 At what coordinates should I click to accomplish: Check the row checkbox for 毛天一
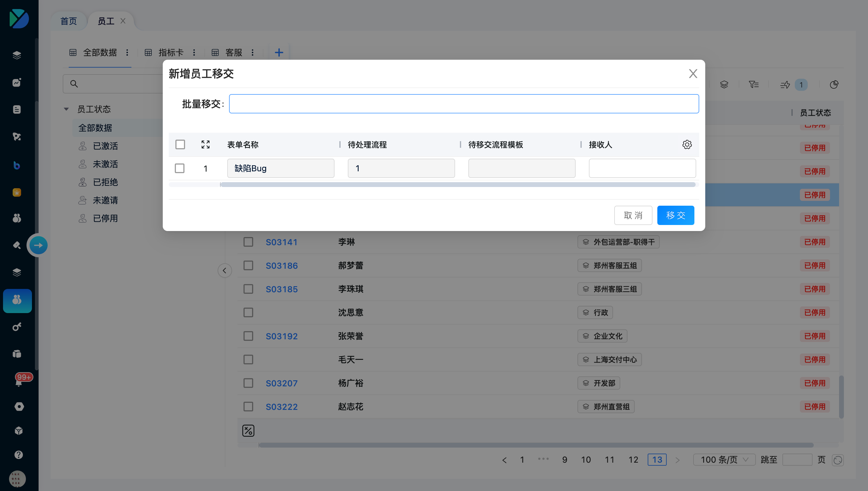(x=248, y=360)
